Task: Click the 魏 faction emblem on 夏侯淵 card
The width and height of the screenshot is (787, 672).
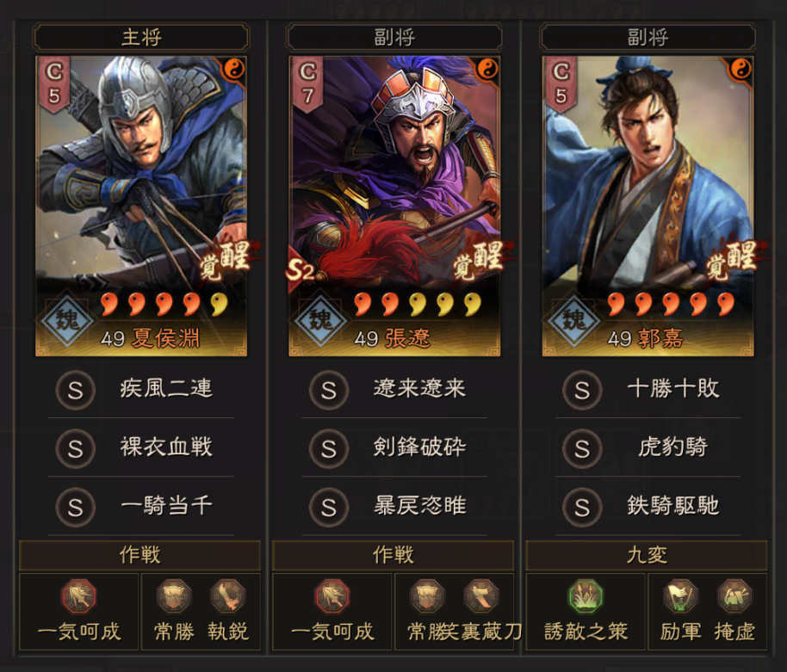Action: pyautogui.click(x=67, y=319)
